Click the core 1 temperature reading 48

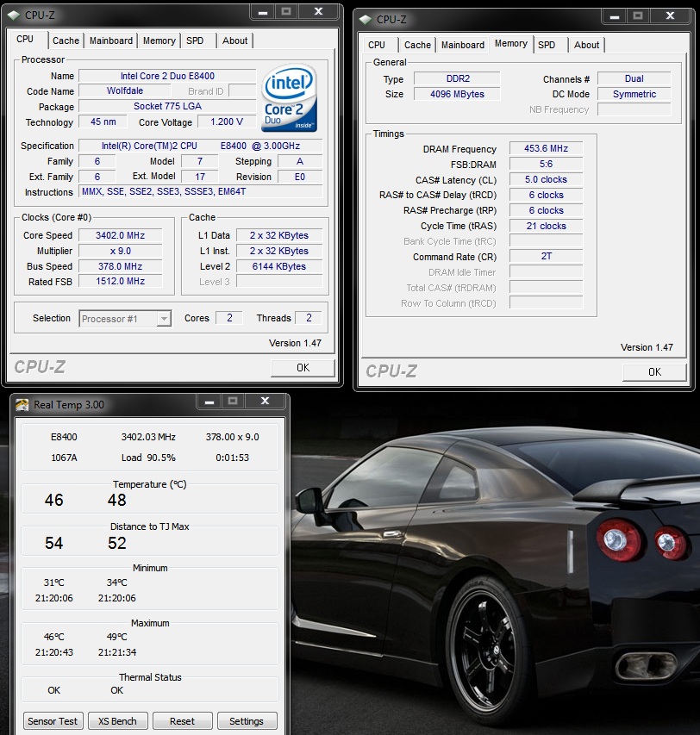(x=116, y=500)
